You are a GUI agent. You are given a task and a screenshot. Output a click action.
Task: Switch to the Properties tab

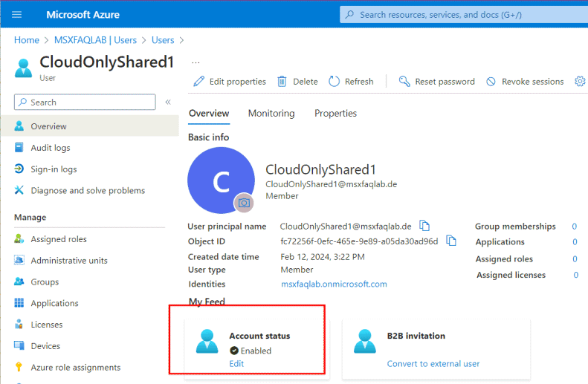335,113
